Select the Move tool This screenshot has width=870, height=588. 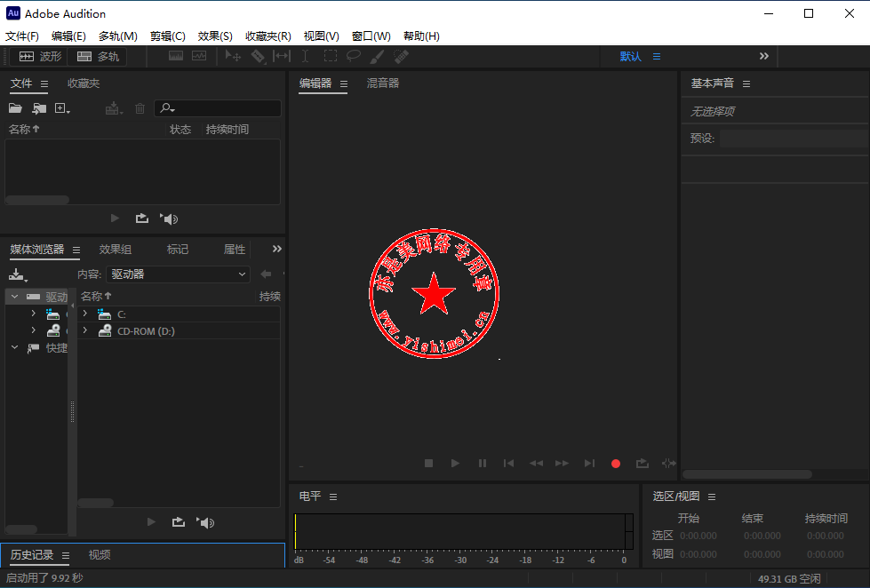point(233,56)
